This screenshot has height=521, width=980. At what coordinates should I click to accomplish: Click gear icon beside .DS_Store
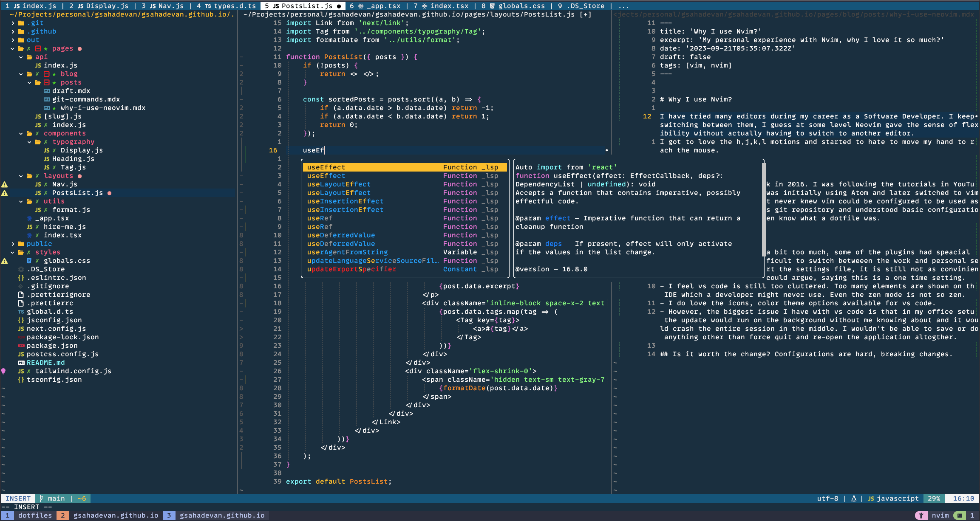[21, 269]
